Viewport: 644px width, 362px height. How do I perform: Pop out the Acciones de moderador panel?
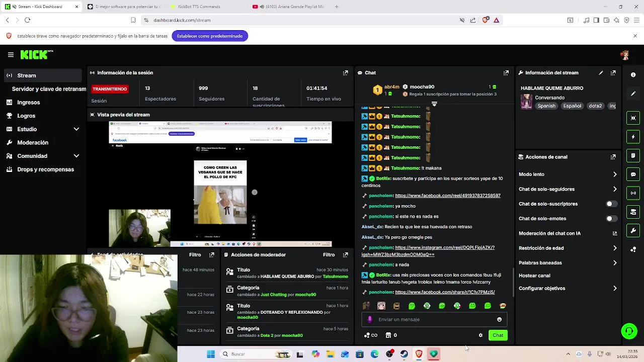(x=345, y=255)
